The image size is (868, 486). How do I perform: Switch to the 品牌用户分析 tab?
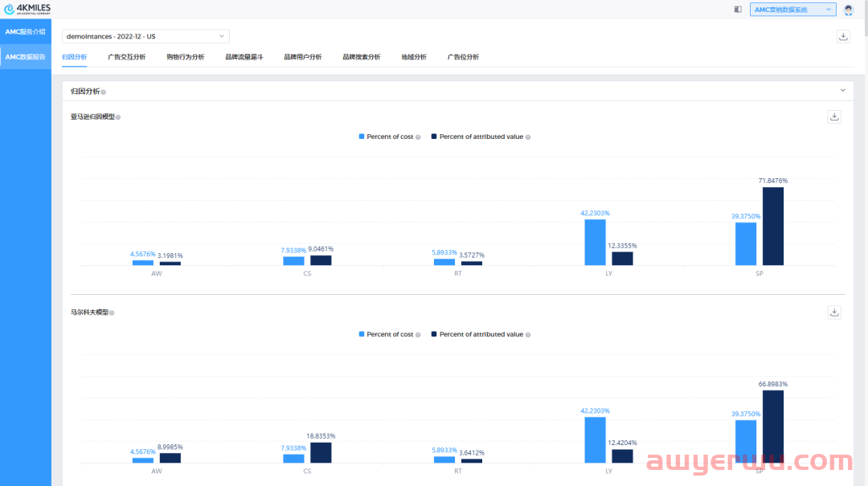[x=303, y=57]
